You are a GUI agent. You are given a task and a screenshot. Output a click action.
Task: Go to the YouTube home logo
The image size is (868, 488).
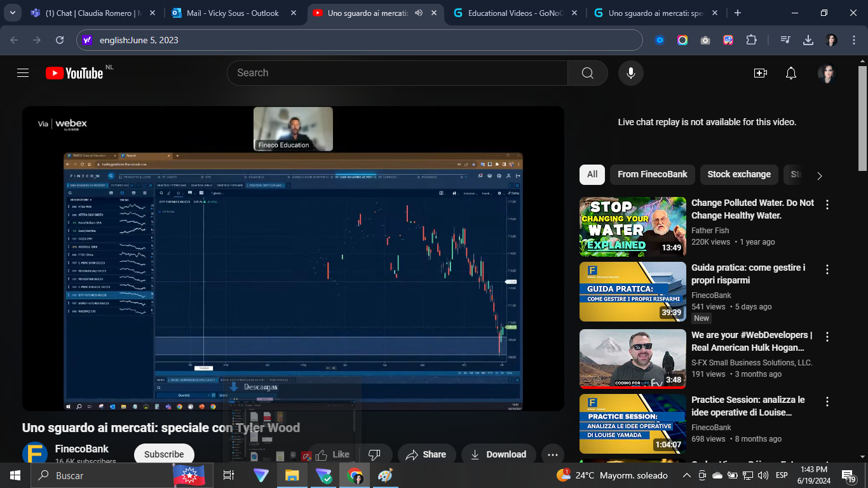tap(74, 73)
